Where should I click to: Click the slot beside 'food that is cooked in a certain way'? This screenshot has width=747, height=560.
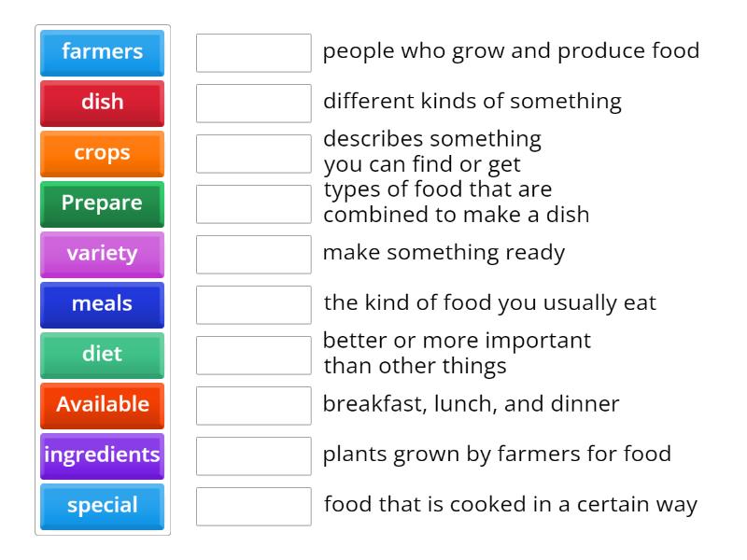(x=253, y=506)
